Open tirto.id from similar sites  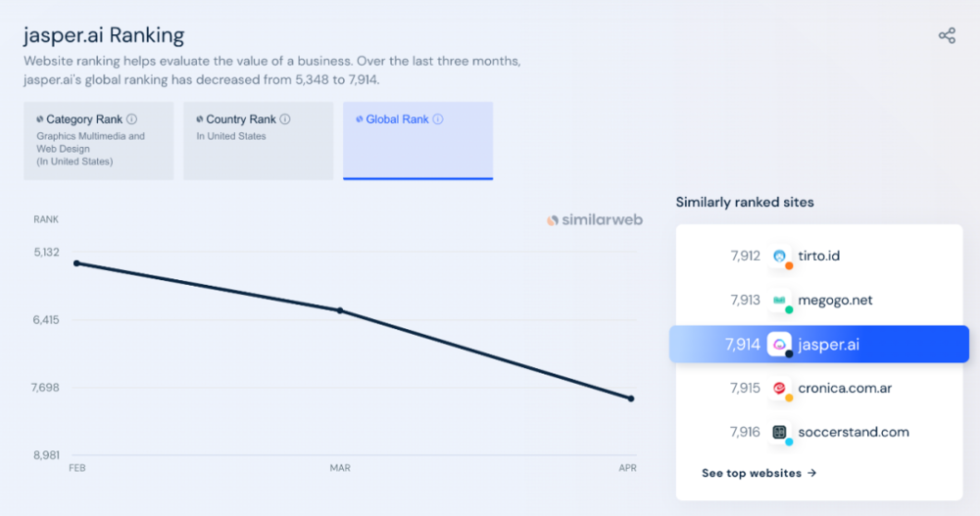coord(818,257)
